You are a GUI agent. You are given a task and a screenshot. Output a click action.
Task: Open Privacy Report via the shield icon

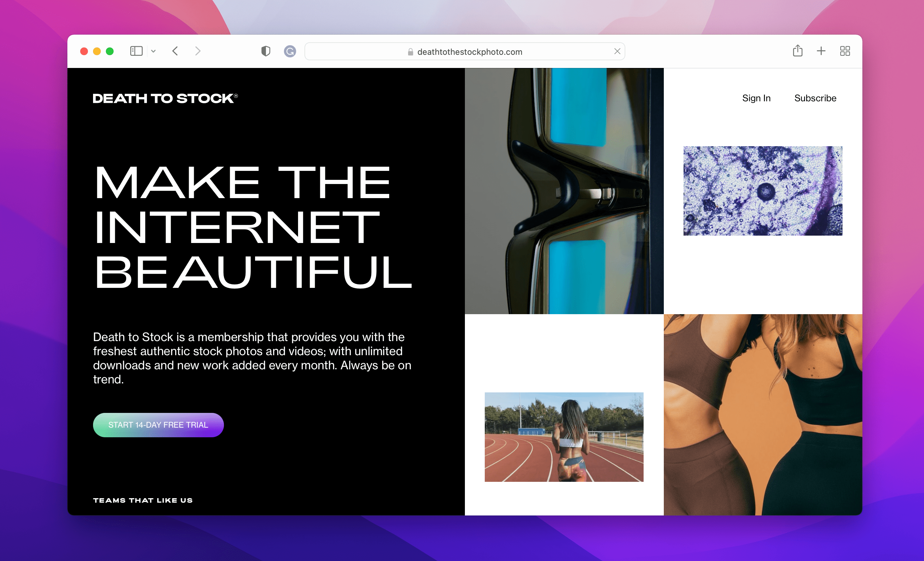click(266, 51)
